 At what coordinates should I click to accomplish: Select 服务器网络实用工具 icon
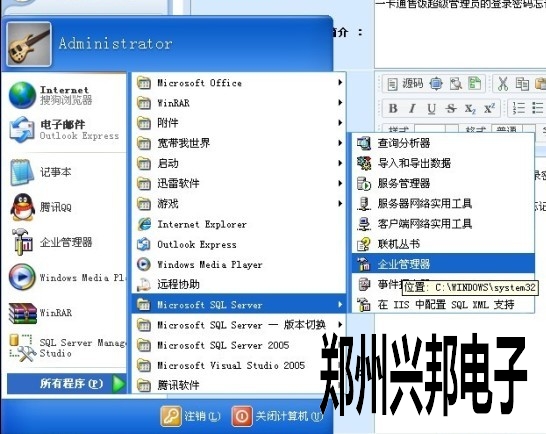[364, 203]
